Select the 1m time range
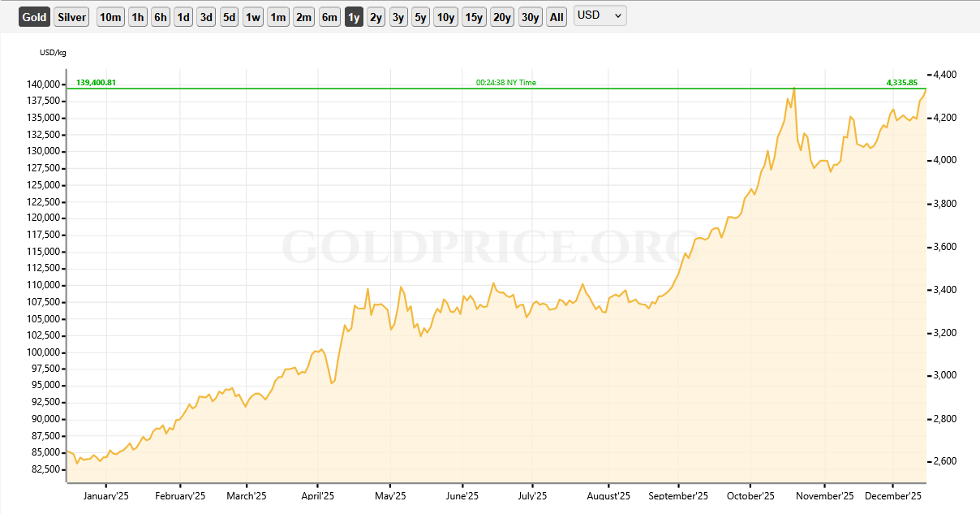The height and width of the screenshot is (514, 980). click(278, 17)
